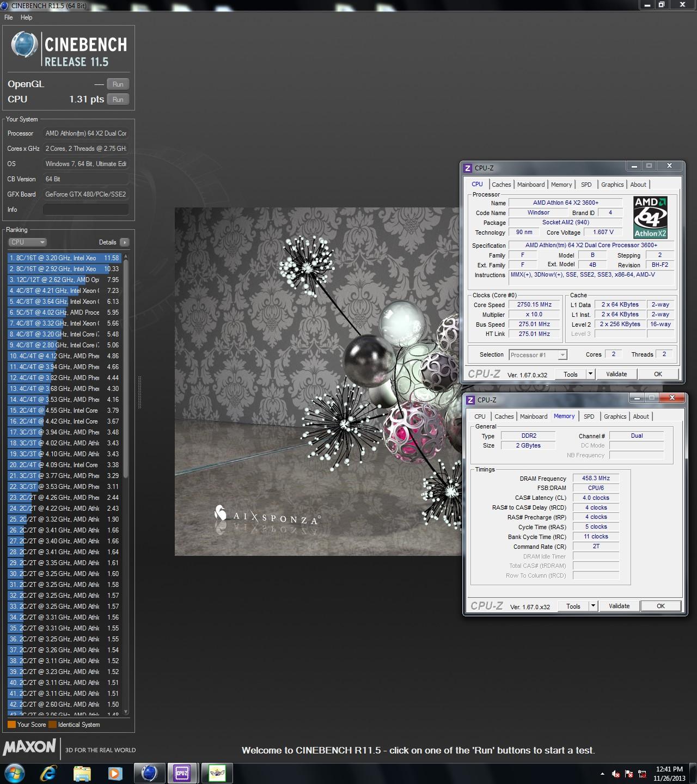The width and height of the screenshot is (697, 784).
Task: Click the CPU-Z title icon of Memory window
Action: tap(470, 400)
